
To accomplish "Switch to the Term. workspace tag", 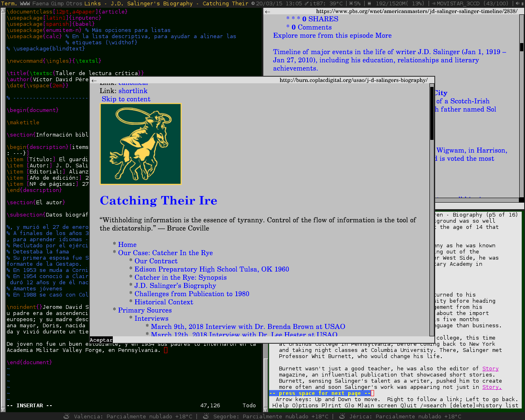I will point(9,3).
